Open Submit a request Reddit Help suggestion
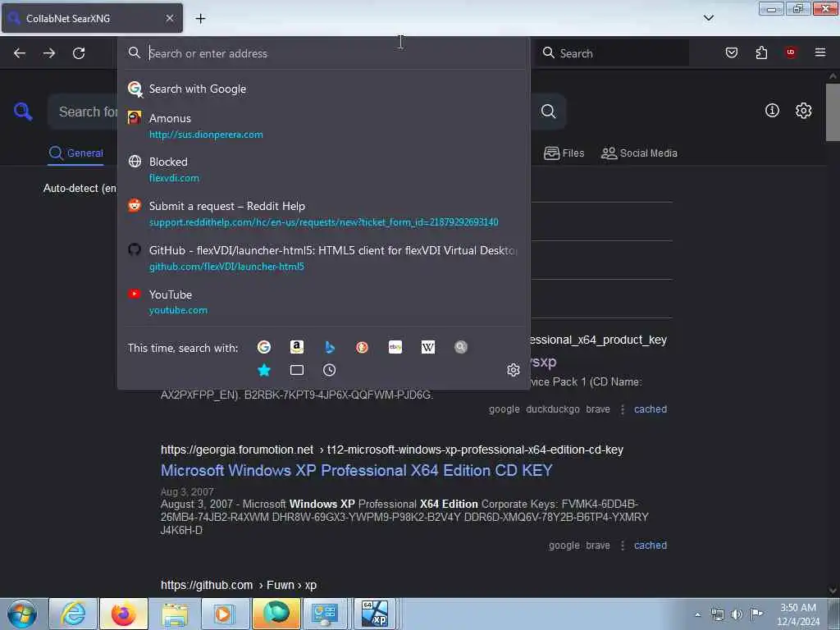 pos(323,214)
